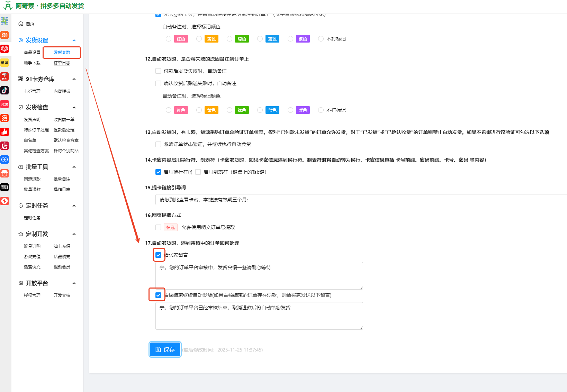Image resolution: width=567 pixels, height=392 pixels.
Task: Click the 审核结束 refund message textarea
Action: coord(259,316)
